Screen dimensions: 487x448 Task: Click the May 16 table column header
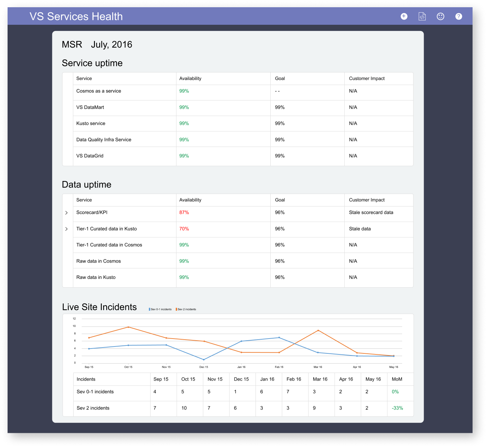tap(373, 379)
